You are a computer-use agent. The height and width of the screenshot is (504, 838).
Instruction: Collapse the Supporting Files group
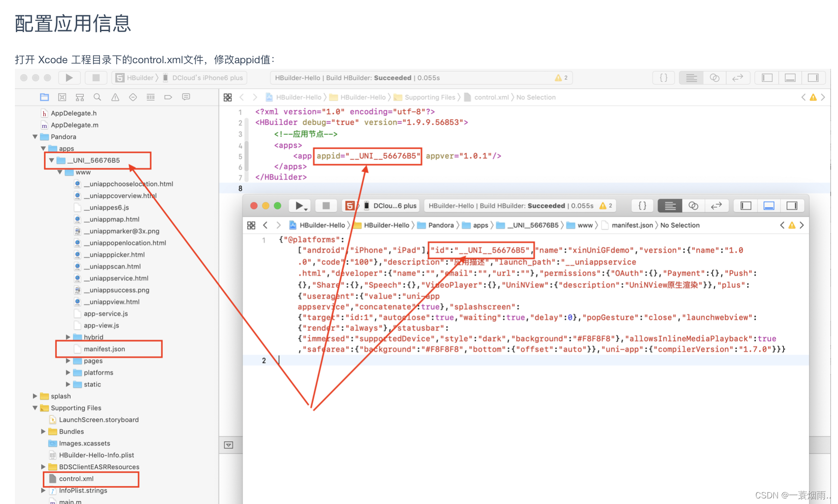tap(35, 408)
